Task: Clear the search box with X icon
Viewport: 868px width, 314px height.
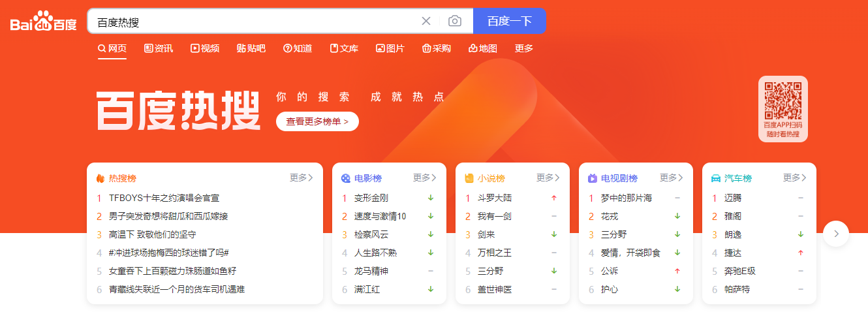Action: coord(426,21)
